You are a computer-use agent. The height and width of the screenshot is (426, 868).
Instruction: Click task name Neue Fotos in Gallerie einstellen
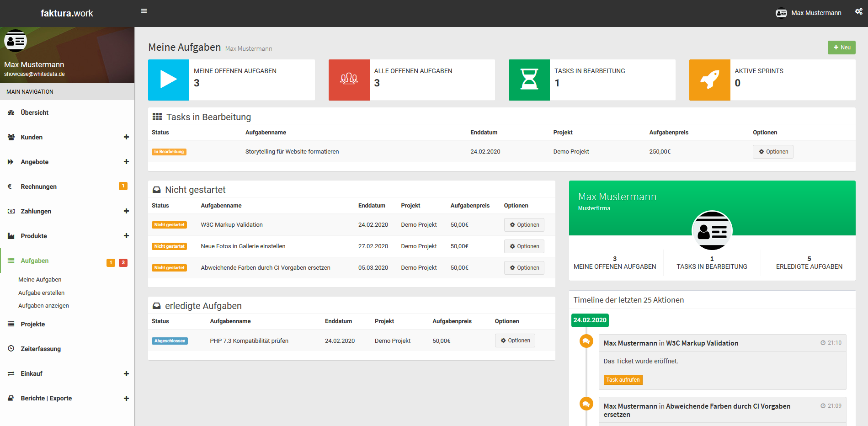pos(243,246)
